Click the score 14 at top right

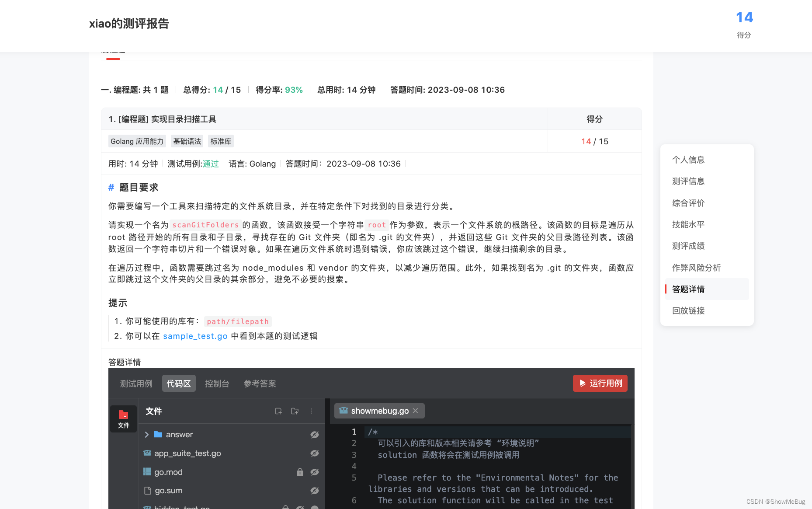tap(744, 17)
